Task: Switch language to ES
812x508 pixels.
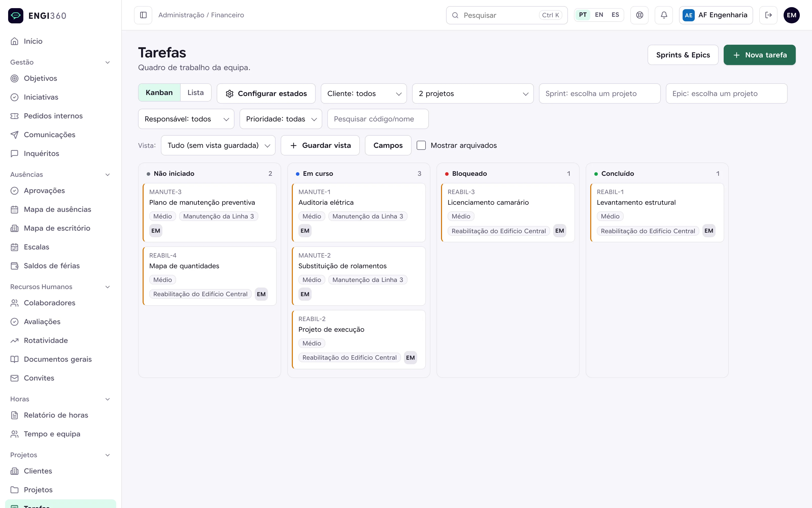Action: (615, 15)
